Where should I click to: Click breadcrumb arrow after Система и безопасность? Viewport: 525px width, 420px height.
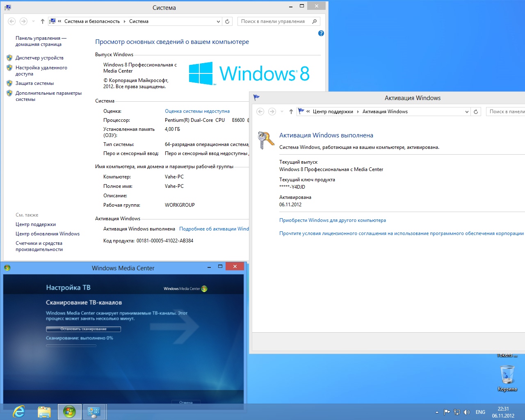(x=125, y=21)
